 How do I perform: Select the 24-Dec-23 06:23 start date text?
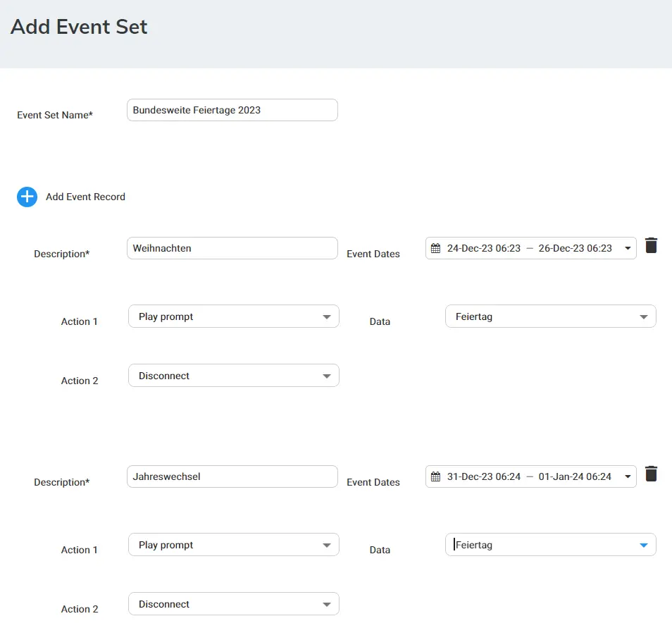pos(483,248)
